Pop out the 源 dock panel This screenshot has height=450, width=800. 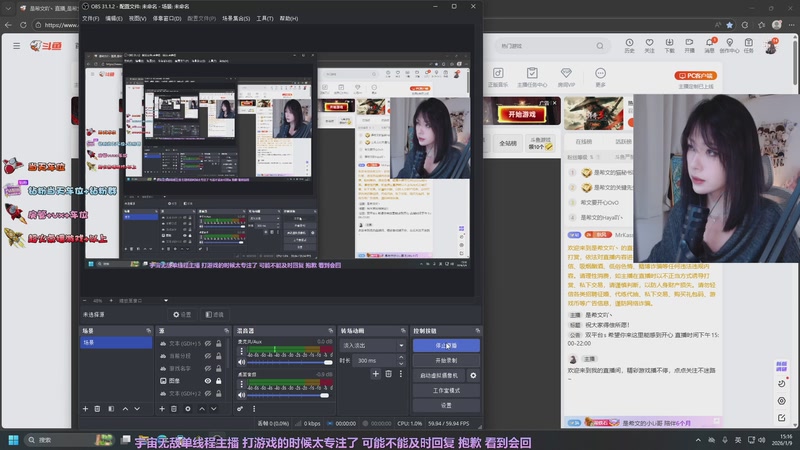(x=227, y=331)
